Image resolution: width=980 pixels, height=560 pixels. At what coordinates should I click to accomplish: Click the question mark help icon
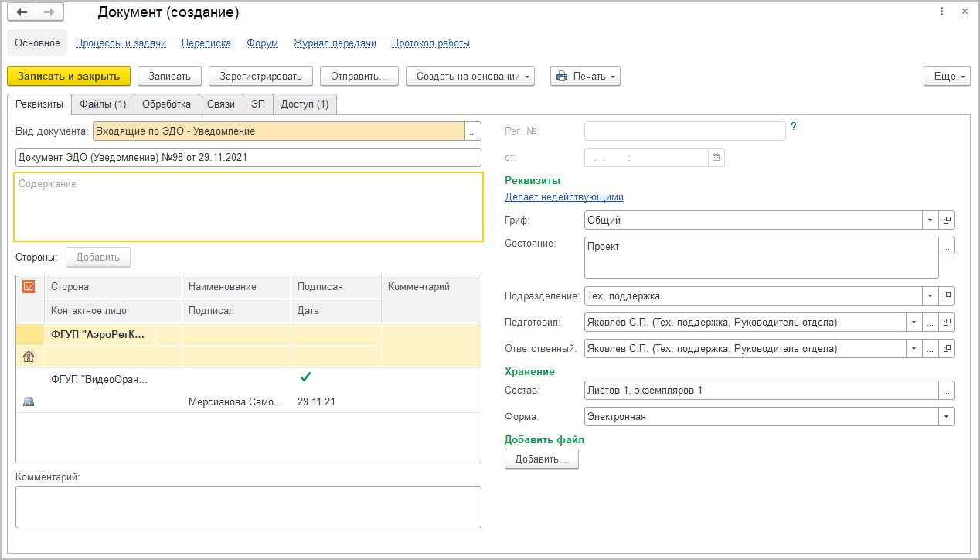point(793,127)
